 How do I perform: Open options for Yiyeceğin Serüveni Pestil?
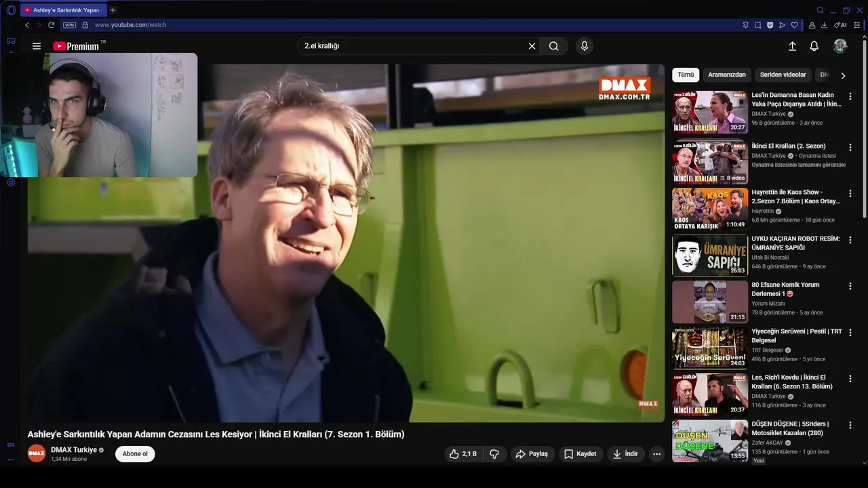pos(850,333)
